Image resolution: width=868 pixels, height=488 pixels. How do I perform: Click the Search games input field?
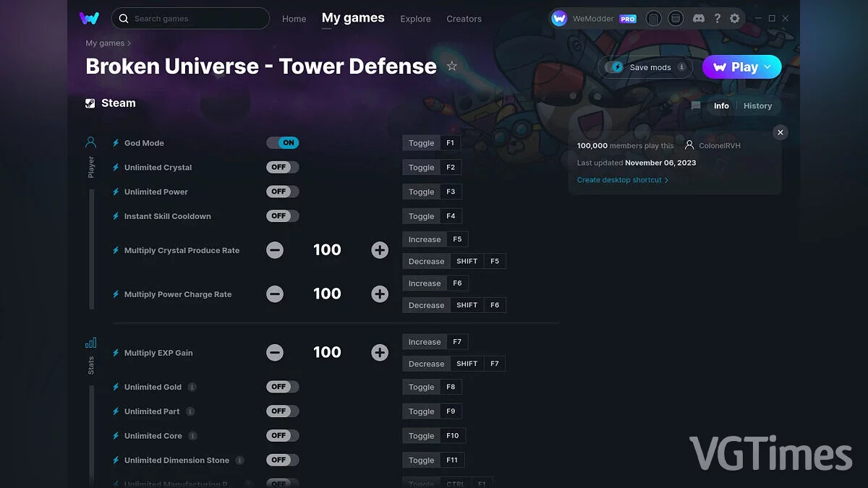(190, 18)
